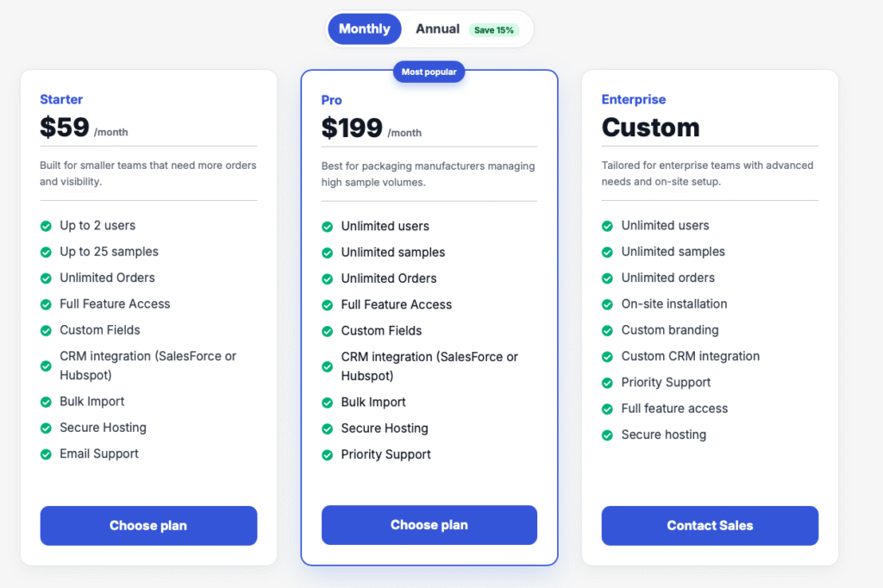Click the checkmark icon beside Up to 2 users
The image size is (883, 588).
46,226
